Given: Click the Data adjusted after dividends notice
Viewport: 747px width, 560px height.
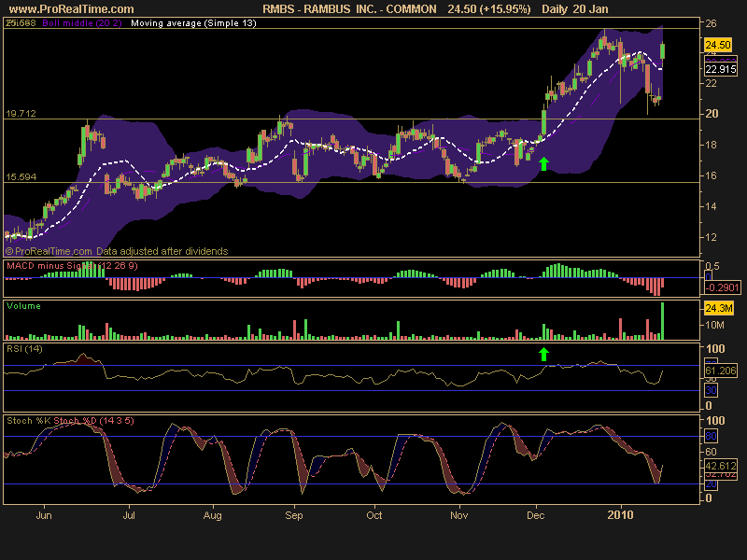Looking at the screenshot, I should pyautogui.click(x=162, y=251).
